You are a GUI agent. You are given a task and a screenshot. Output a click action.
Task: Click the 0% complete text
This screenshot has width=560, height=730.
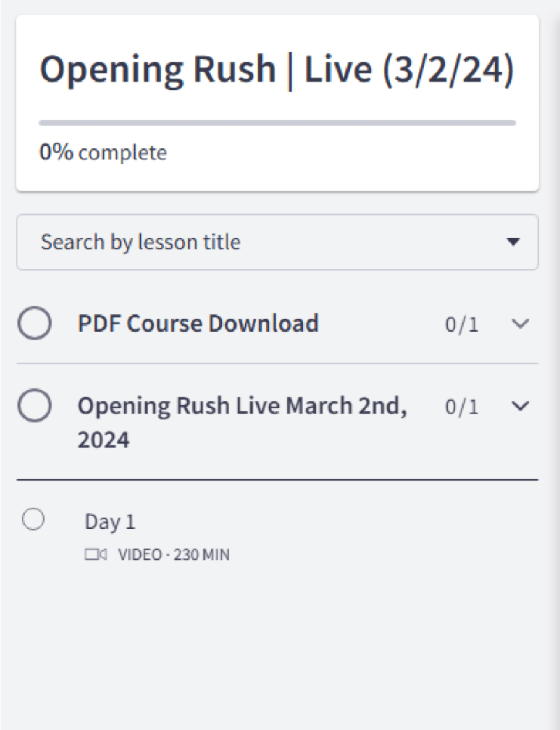[103, 153]
